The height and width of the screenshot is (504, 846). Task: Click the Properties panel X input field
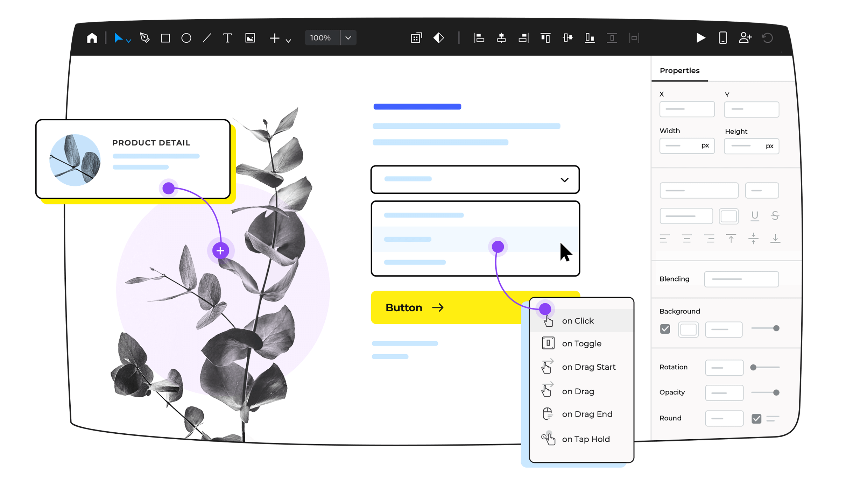(687, 109)
